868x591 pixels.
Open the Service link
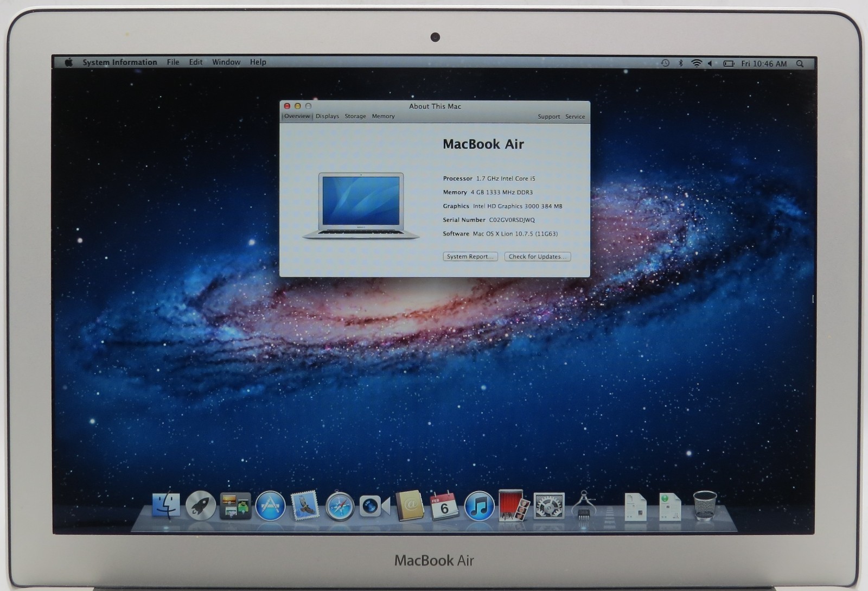(x=575, y=117)
